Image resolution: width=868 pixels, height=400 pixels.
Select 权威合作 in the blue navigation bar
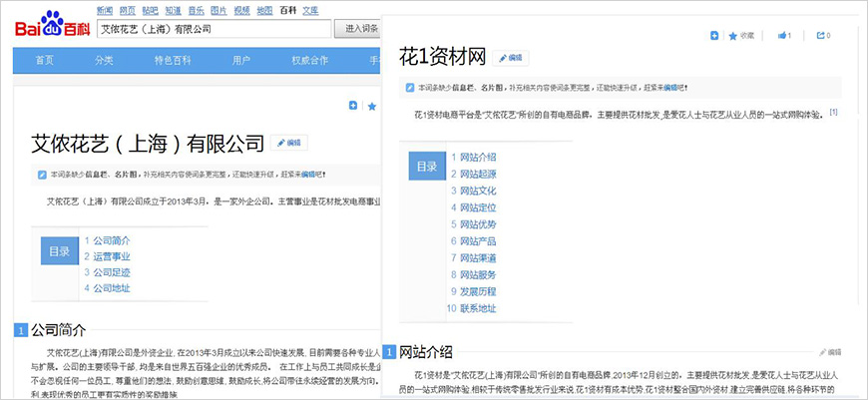point(309,61)
